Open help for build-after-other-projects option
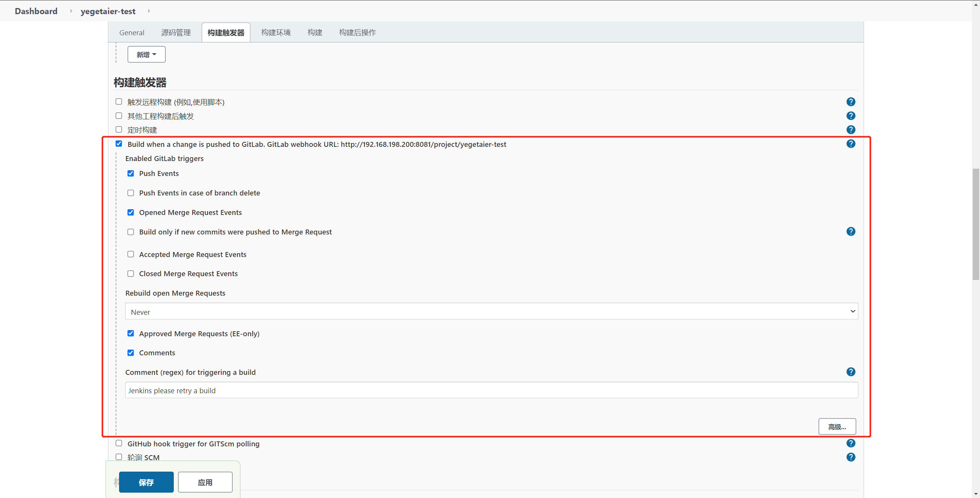Image resolution: width=980 pixels, height=498 pixels. (x=851, y=116)
